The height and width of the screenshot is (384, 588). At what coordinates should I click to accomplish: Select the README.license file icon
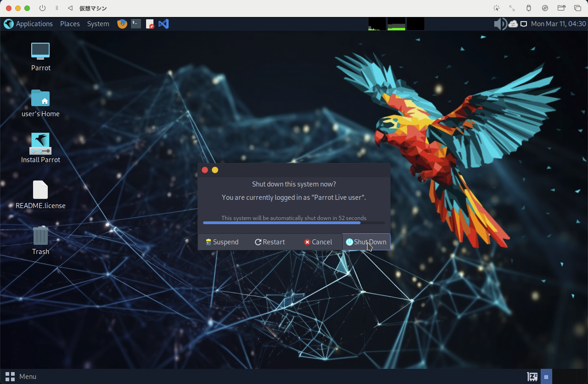40,190
